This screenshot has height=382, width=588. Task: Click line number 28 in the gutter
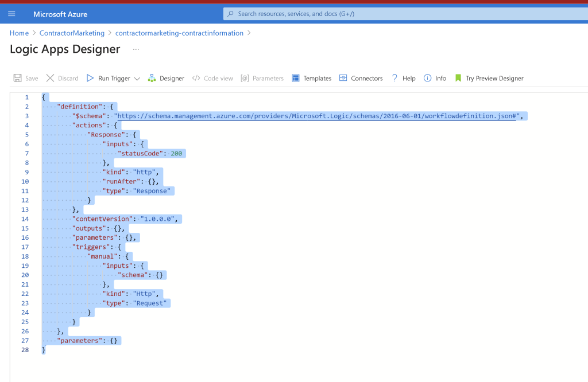pos(25,350)
